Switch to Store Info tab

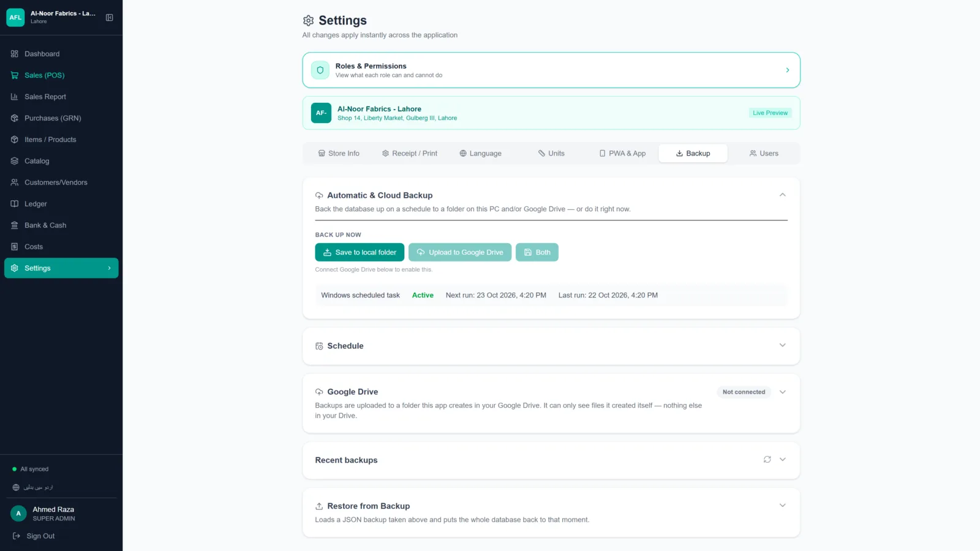tap(339, 154)
